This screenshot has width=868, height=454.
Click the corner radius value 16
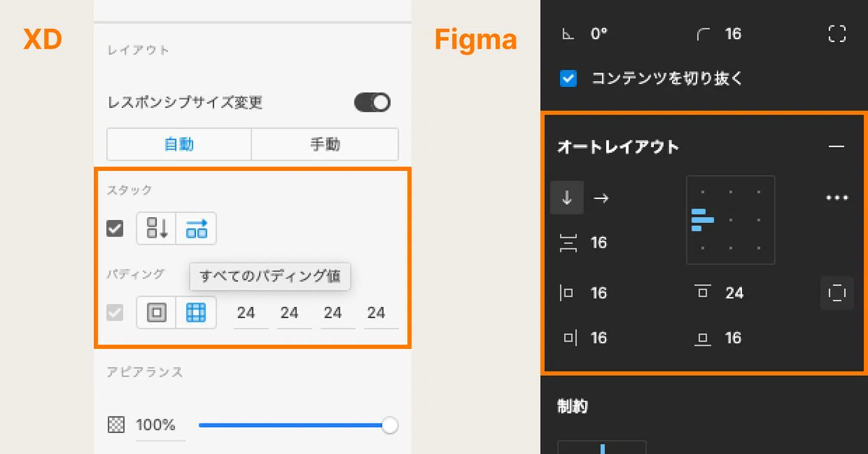733,33
